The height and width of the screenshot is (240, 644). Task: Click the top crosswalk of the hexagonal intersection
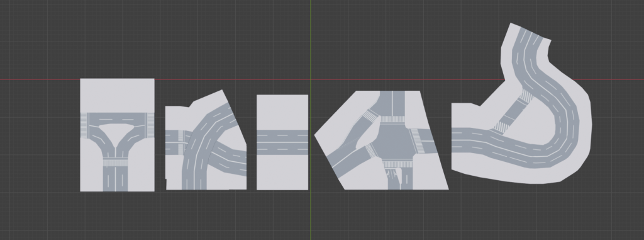click(393, 119)
